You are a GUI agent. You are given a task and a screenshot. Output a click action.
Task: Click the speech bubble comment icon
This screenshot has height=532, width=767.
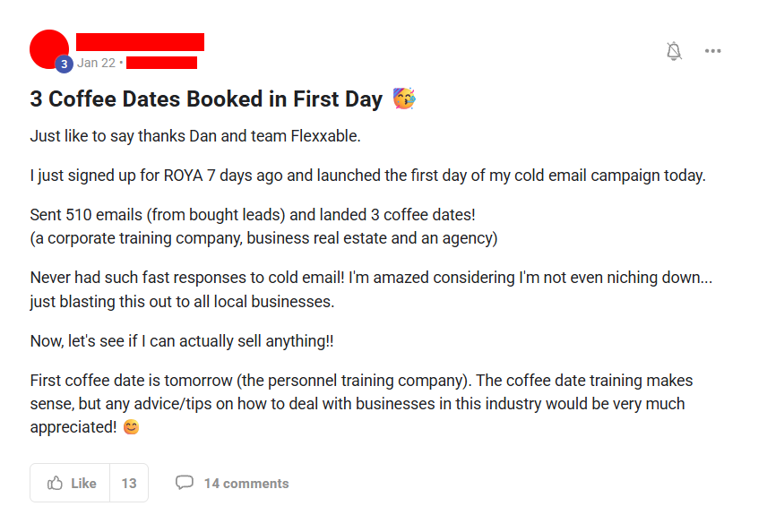pos(185,483)
